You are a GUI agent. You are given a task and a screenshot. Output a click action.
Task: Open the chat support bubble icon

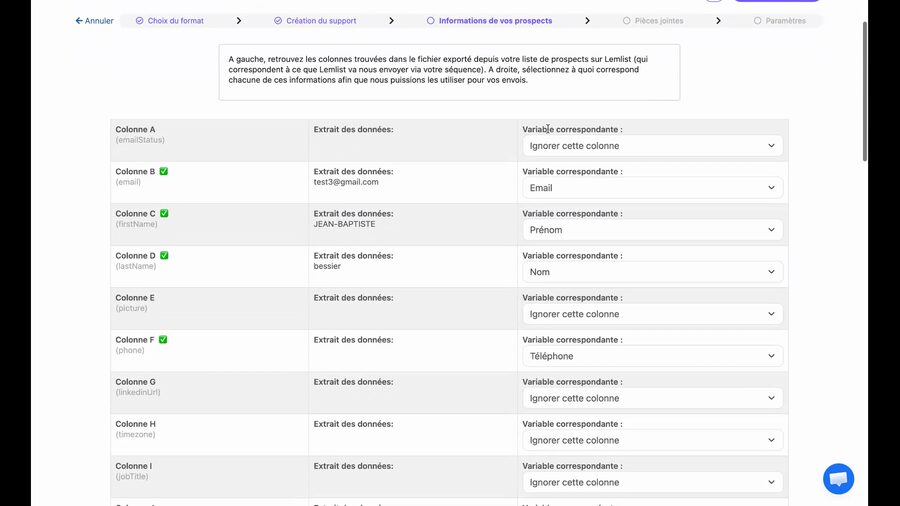(838, 478)
